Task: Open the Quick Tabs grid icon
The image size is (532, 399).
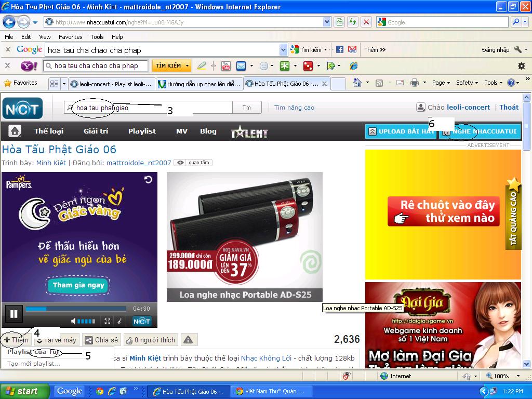Action: 54,84
